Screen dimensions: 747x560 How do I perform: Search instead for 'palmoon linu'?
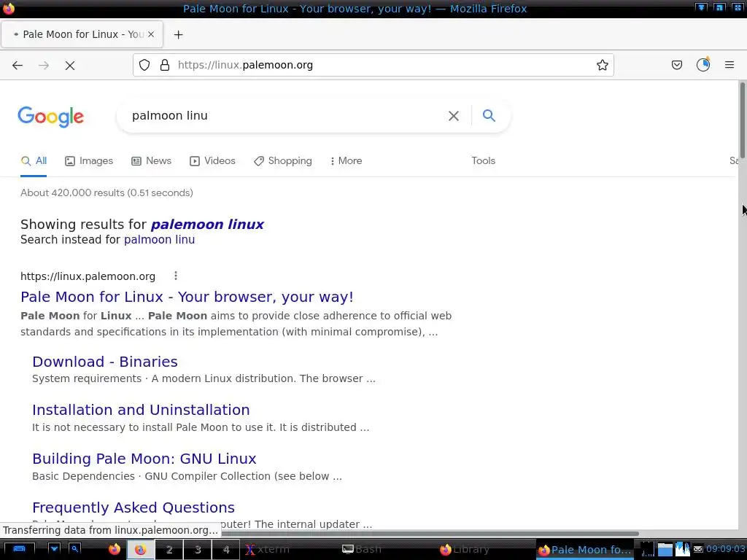tap(159, 239)
